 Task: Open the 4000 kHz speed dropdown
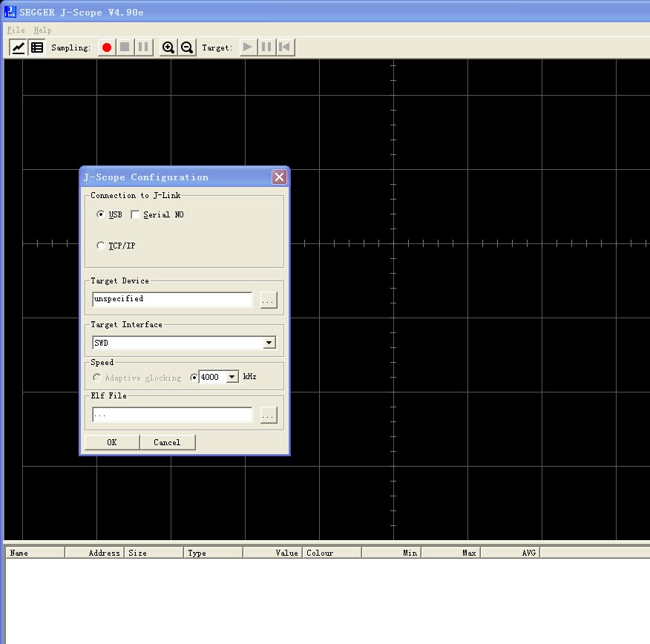tap(232, 377)
